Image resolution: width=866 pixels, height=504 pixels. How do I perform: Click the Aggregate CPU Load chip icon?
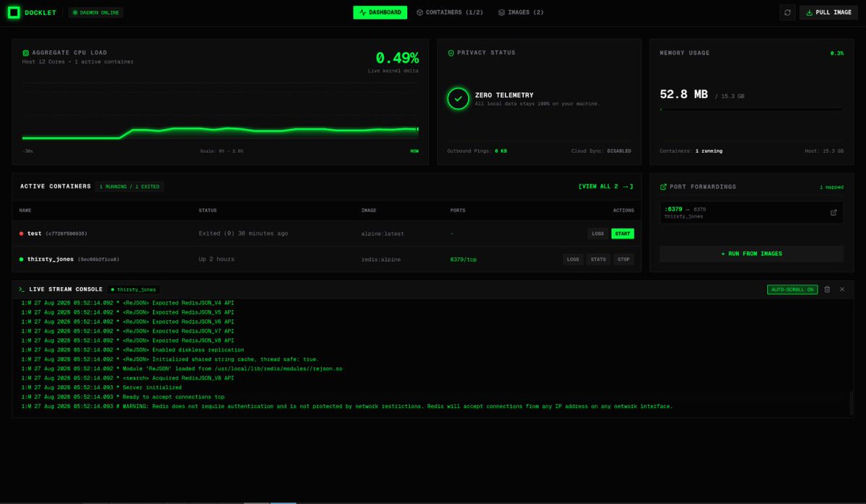coord(25,53)
